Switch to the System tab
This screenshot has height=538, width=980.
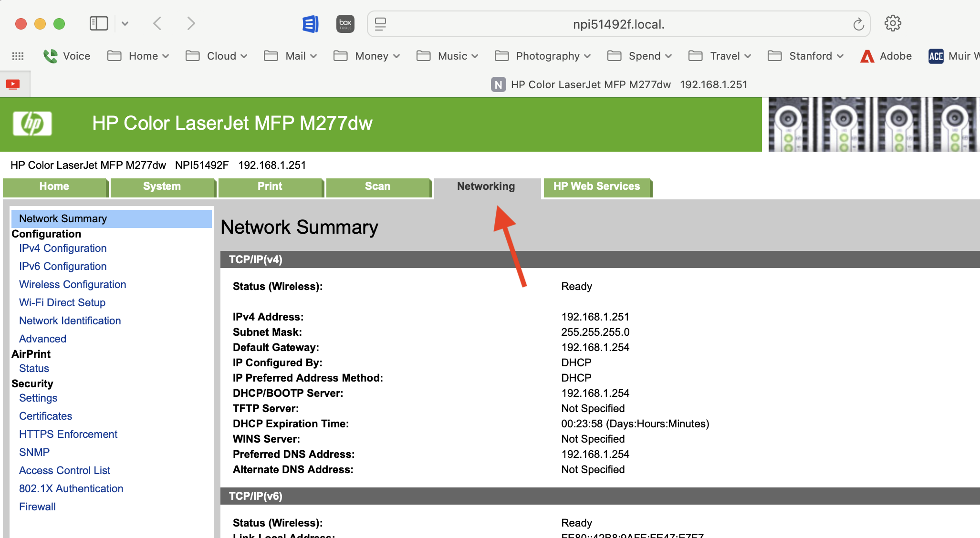coord(162,186)
